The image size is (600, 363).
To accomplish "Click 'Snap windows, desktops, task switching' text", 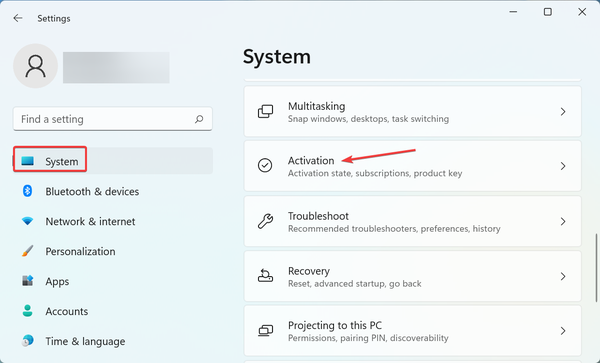I will click(368, 119).
